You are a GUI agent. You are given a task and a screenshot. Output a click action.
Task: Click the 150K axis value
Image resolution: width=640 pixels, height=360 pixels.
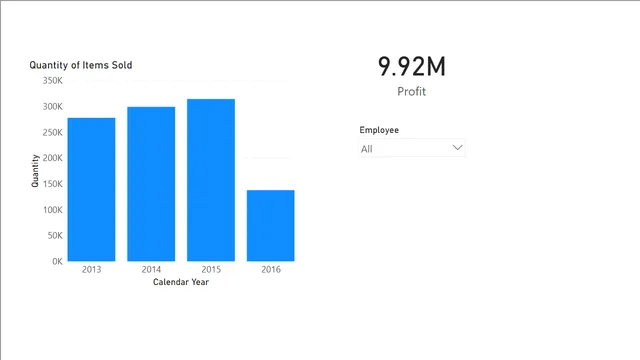[53, 184]
